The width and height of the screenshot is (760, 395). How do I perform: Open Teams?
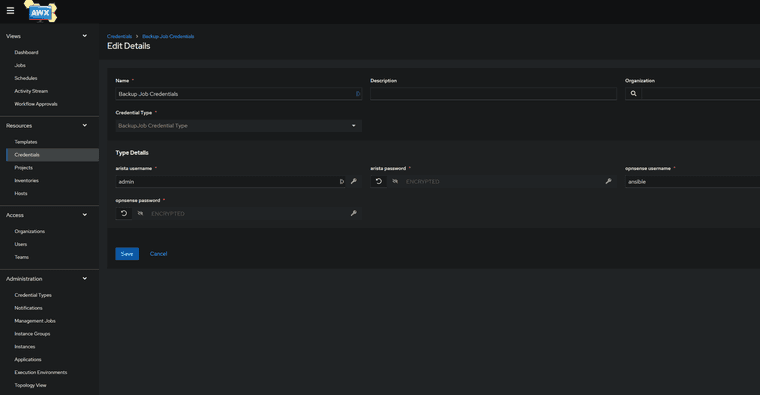tap(21, 257)
